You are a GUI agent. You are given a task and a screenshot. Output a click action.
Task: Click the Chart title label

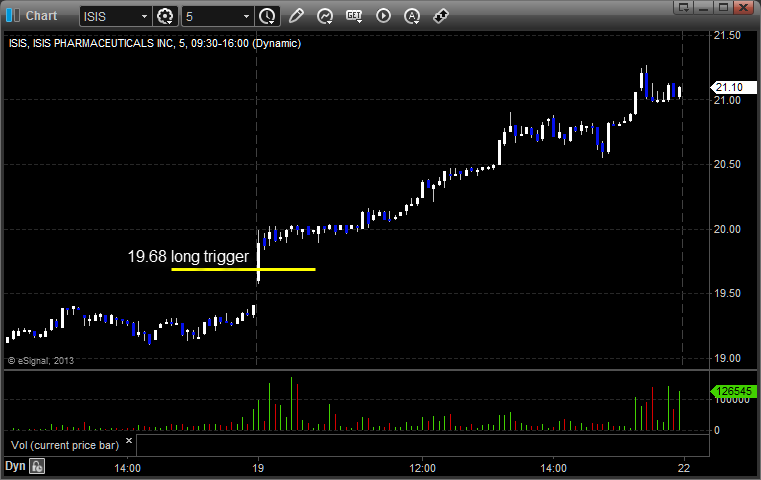point(41,16)
